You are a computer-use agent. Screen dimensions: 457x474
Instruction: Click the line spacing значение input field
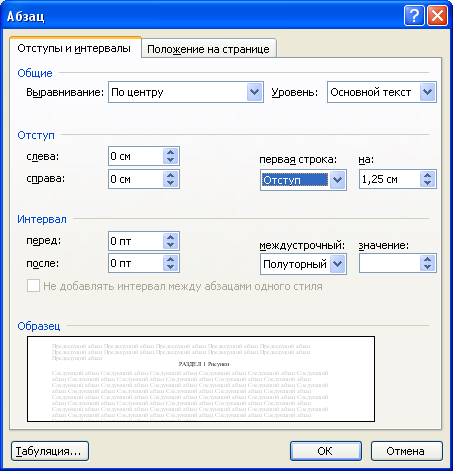pos(389,264)
